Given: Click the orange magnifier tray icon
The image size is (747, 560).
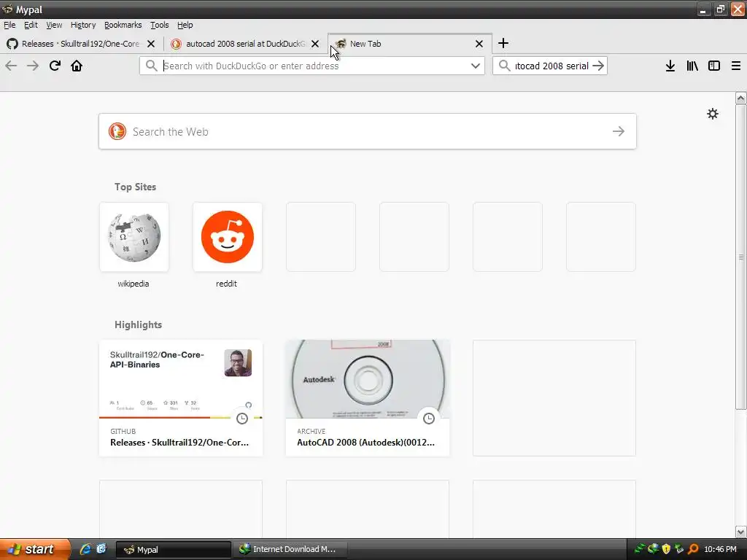Looking at the screenshot, I should (x=693, y=549).
